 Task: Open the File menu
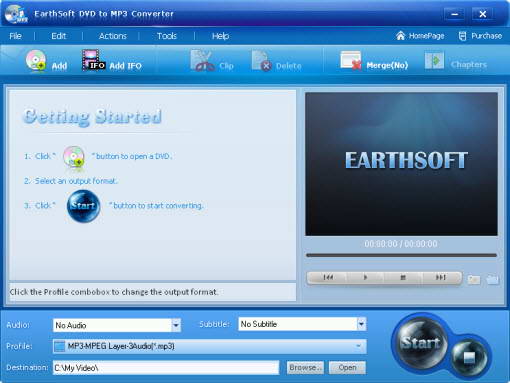coord(15,36)
